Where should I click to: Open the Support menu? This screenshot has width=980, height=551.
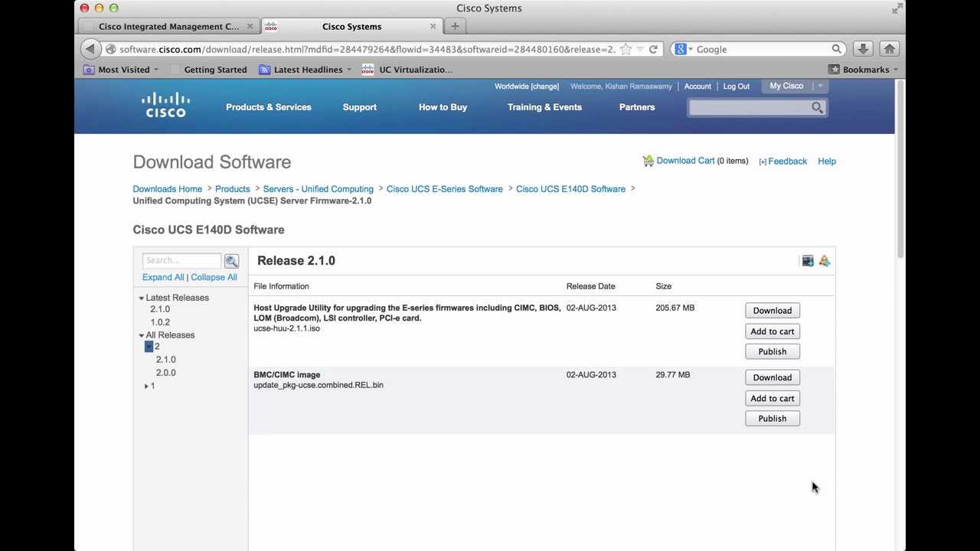click(360, 107)
